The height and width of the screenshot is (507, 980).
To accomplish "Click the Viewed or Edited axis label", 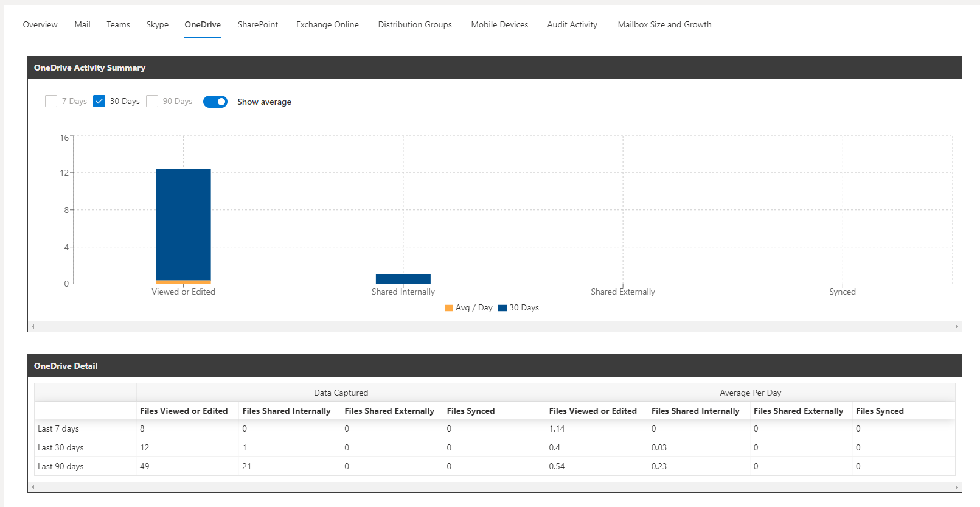I will click(183, 292).
